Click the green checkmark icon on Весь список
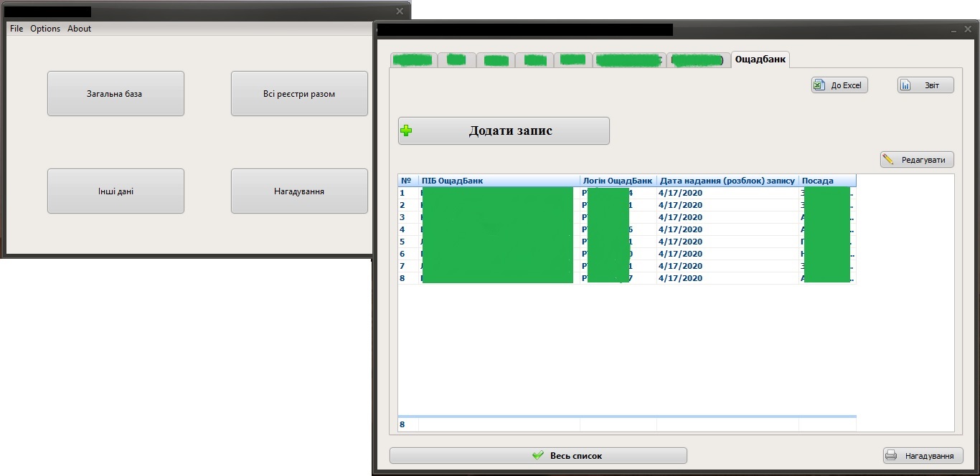Image resolution: width=980 pixels, height=476 pixels. click(x=538, y=455)
